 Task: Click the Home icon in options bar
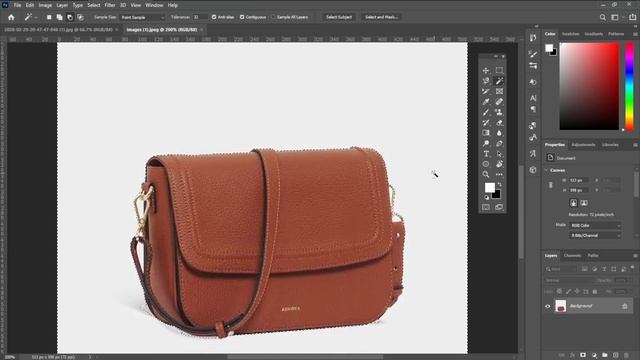pos(11,17)
